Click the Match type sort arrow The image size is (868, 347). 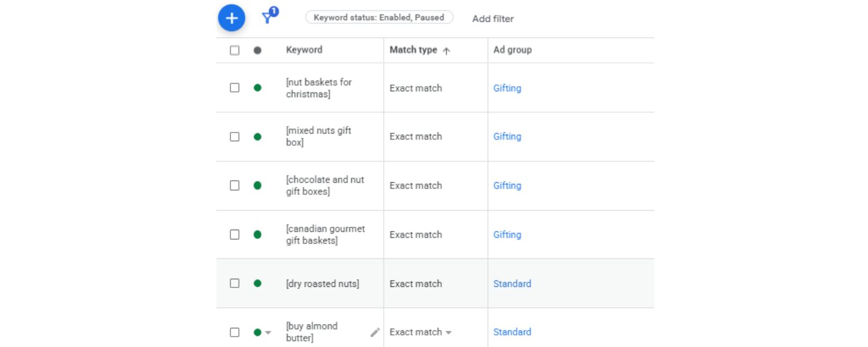[446, 50]
